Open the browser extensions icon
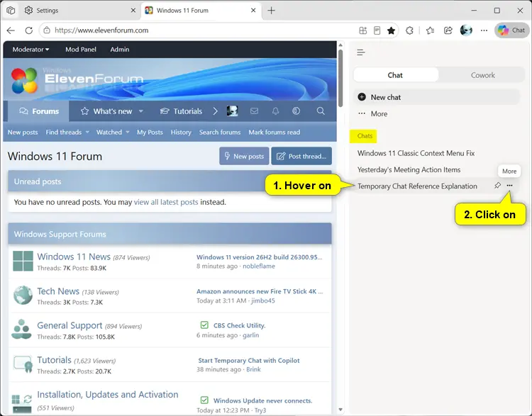Screen dimensions: 532x416 pyautogui.click(x=409, y=30)
